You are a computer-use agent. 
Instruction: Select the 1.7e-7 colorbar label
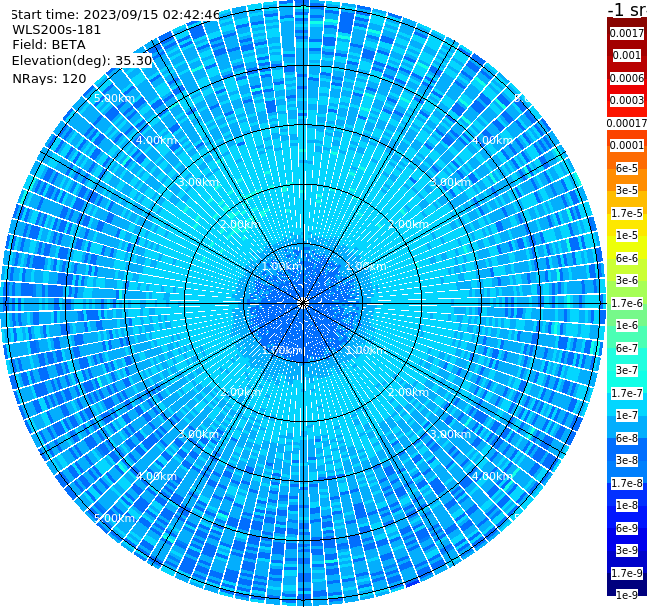pos(627,393)
